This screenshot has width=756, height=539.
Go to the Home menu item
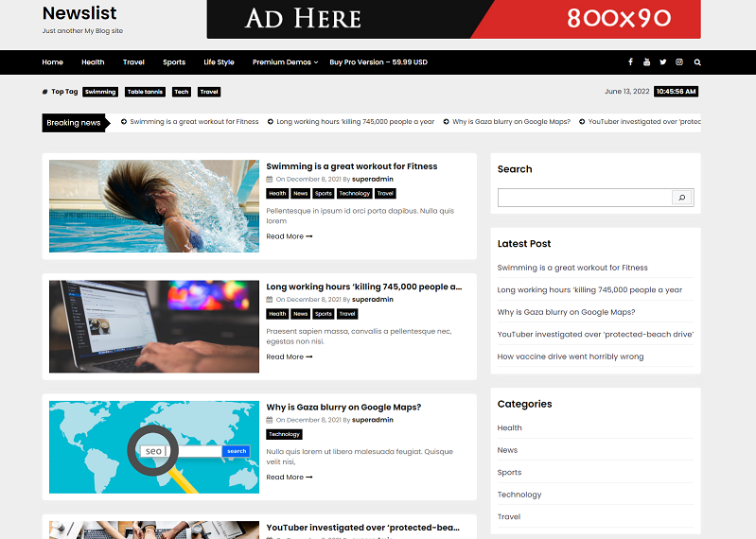53,62
